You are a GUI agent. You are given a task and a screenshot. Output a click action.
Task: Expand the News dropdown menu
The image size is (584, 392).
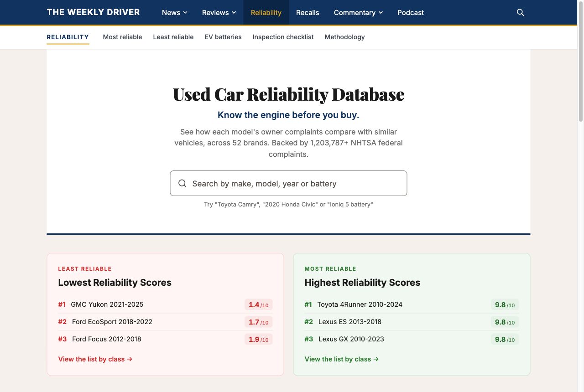coord(175,13)
